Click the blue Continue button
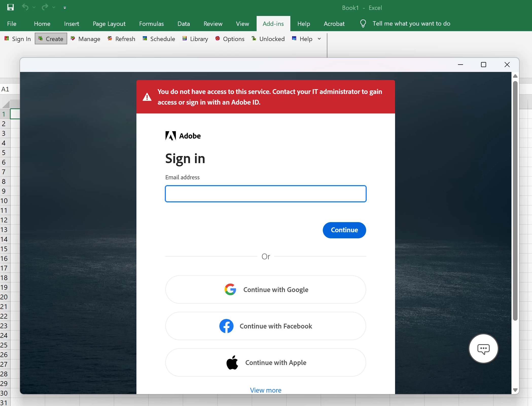532x406 pixels. (344, 230)
